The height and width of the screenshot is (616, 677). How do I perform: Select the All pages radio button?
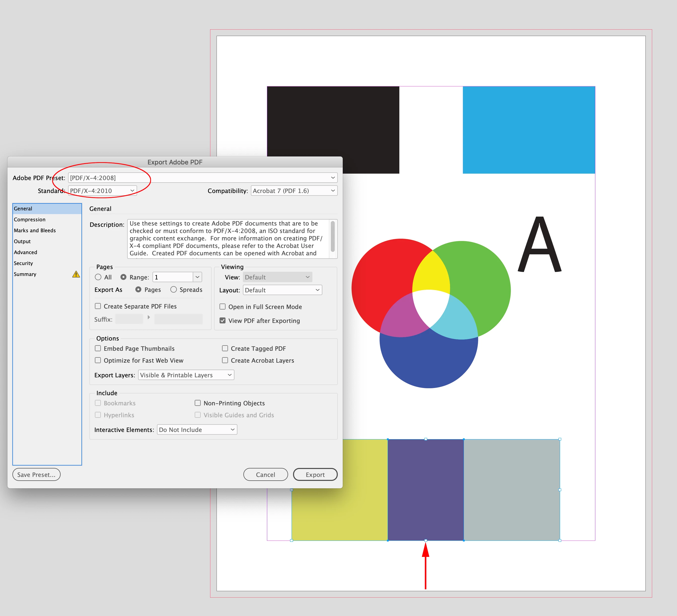[98, 277]
